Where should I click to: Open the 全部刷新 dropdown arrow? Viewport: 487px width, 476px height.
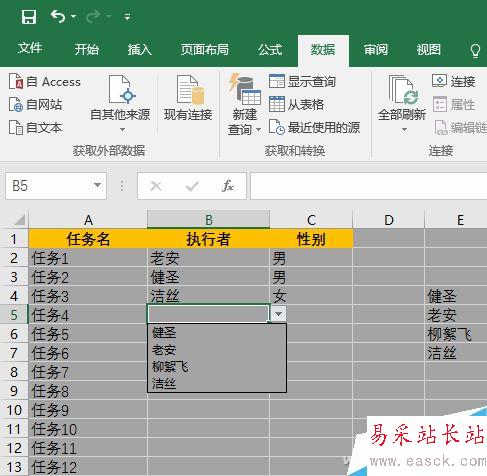point(404,129)
